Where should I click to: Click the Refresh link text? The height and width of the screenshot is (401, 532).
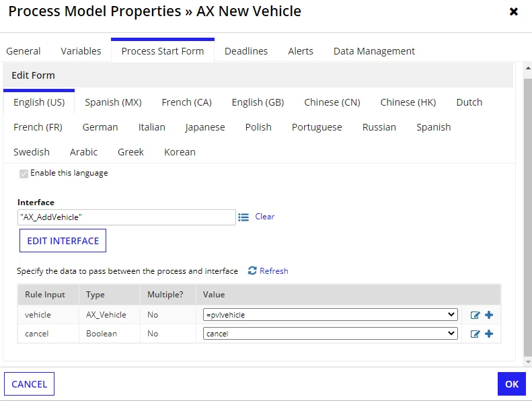click(274, 271)
